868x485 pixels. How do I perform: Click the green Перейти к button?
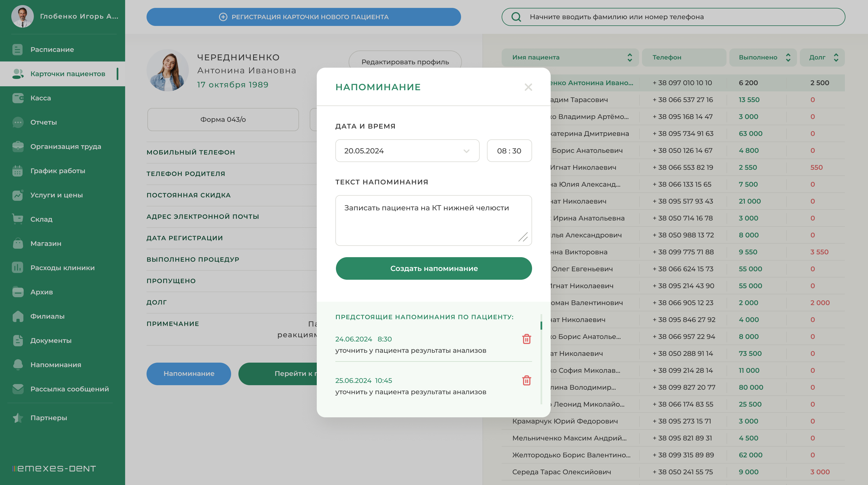tap(278, 374)
